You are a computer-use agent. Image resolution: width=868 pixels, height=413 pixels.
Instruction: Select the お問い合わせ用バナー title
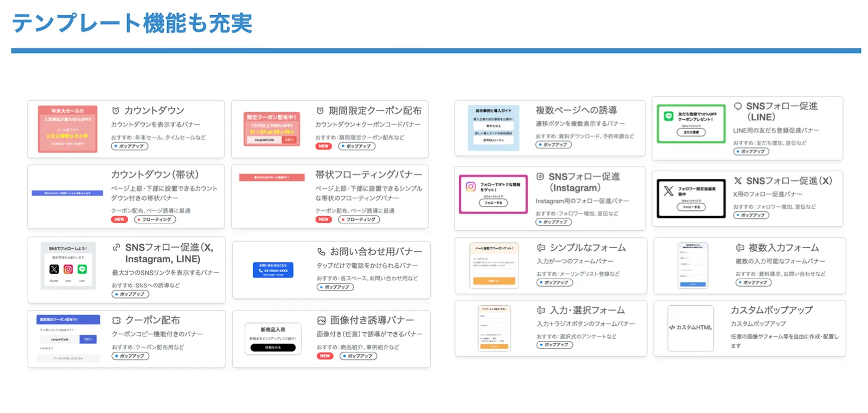pos(376,251)
